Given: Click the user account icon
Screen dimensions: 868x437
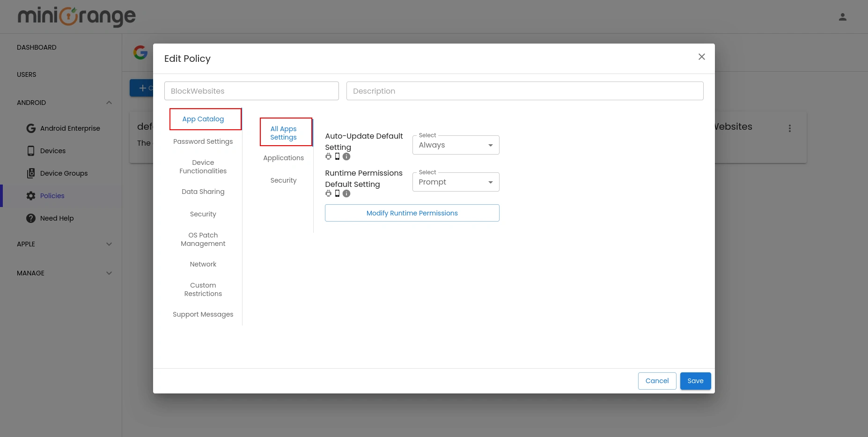Looking at the screenshot, I should tap(842, 17).
